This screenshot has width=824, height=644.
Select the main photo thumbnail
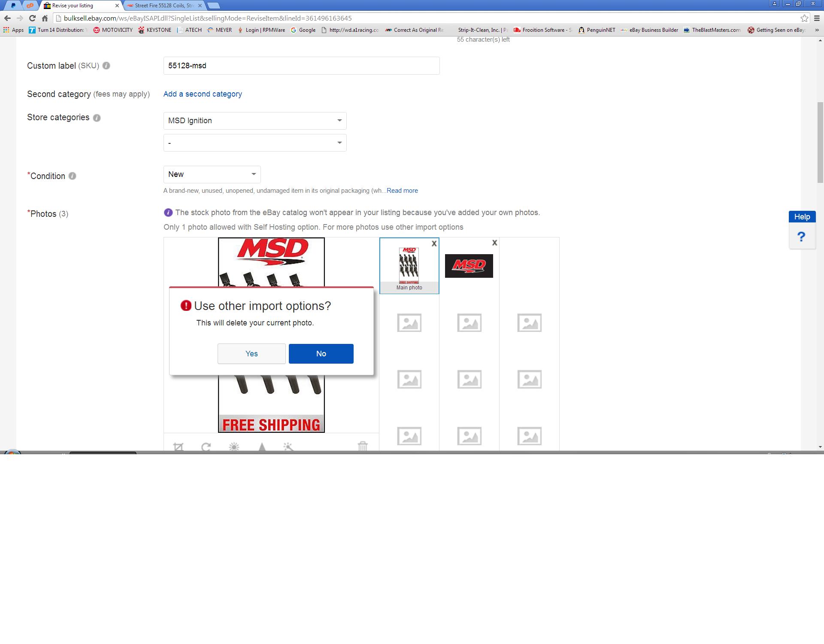tap(409, 266)
